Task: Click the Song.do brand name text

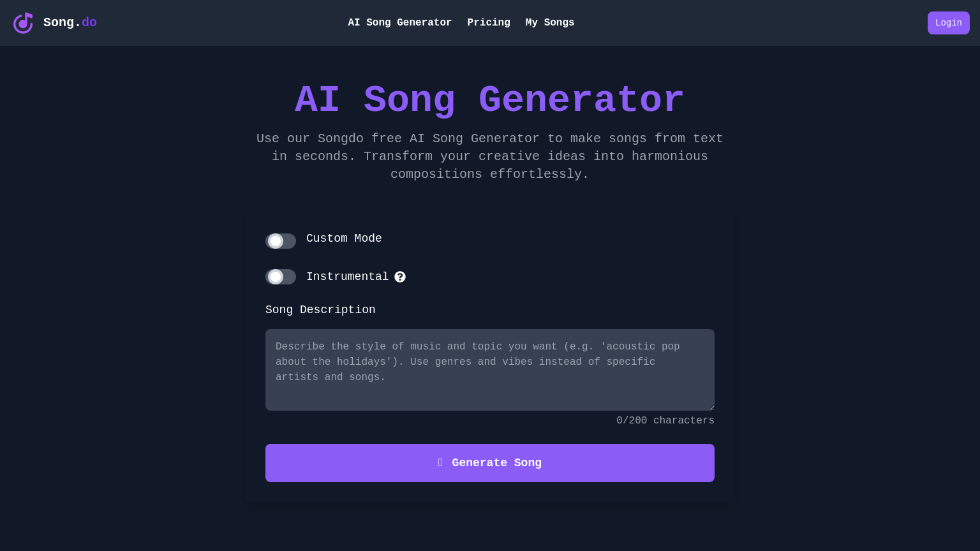Action: (x=70, y=23)
